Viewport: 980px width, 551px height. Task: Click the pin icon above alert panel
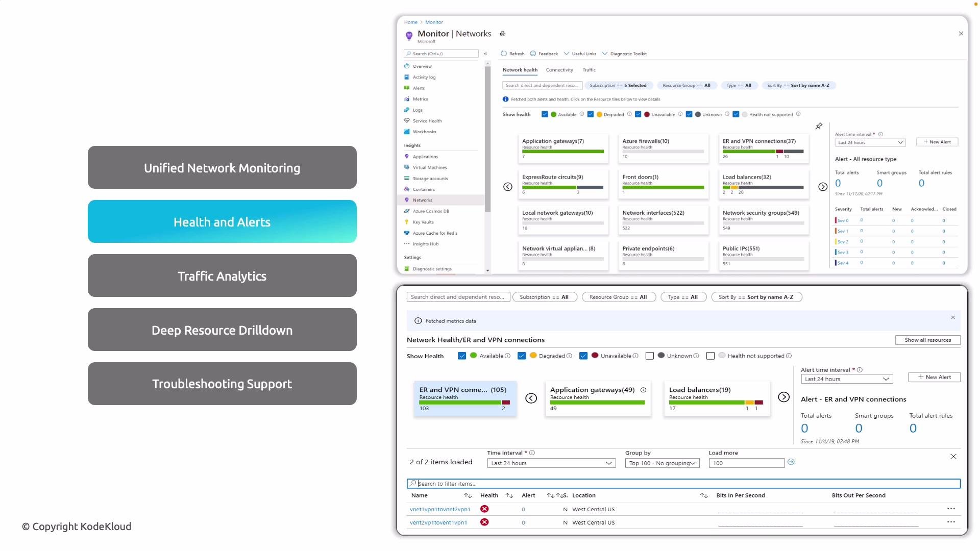pyautogui.click(x=819, y=126)
